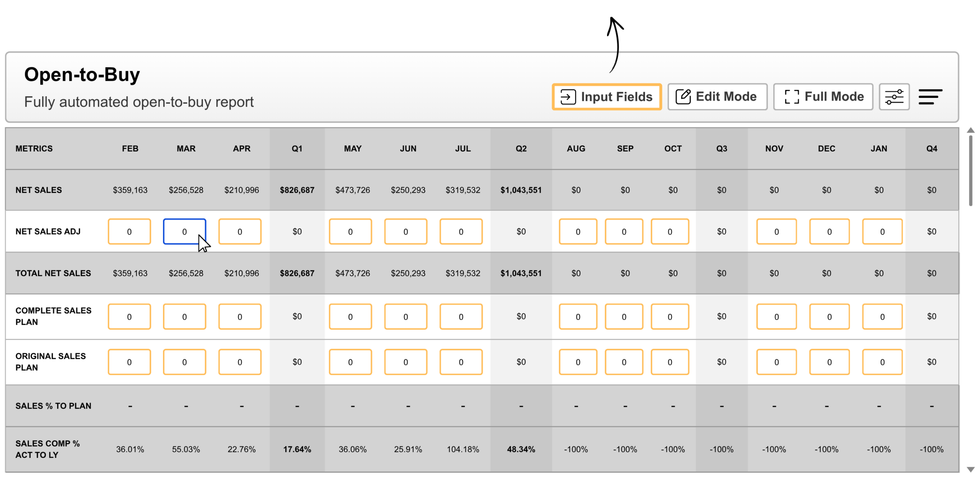Click the Q1 column header
Image resolution: width=980 pixels, height=492 pixels.
297,149
